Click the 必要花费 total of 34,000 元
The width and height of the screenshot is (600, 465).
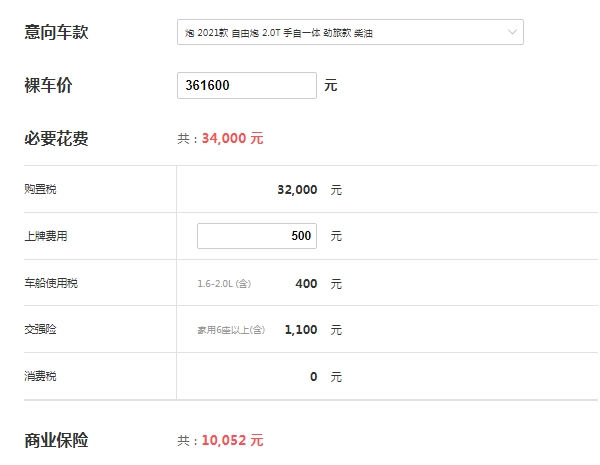[x=233, y=138]
